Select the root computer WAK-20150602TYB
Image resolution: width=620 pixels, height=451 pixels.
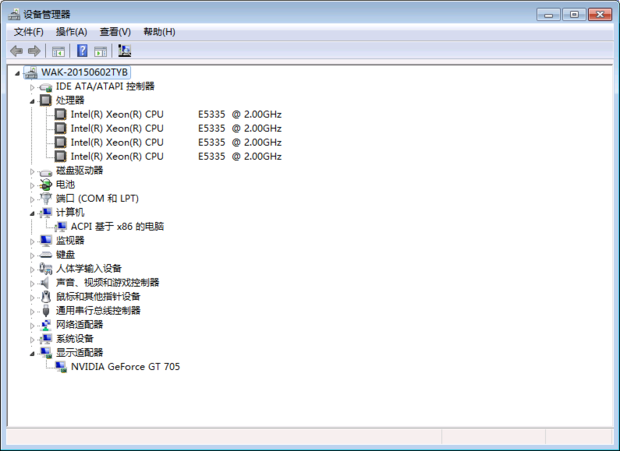(x=84, y=73)
